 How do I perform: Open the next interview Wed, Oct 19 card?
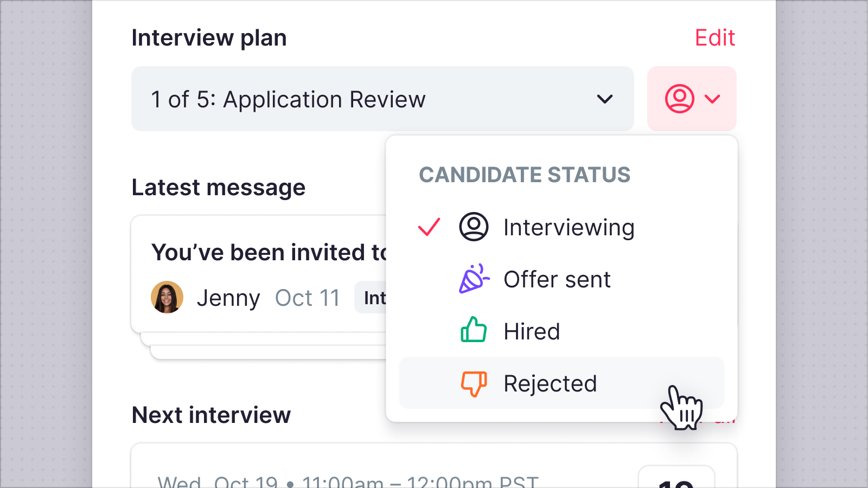433,466
